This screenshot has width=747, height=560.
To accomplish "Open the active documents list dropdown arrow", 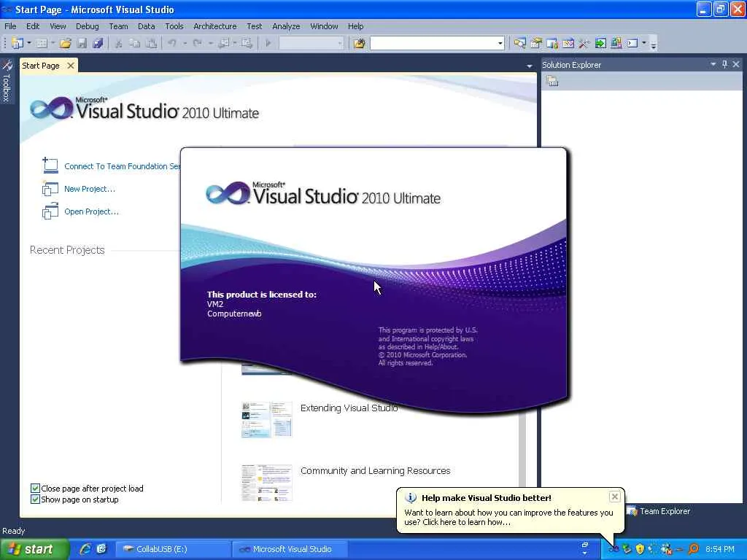I will click(x=530, y=66).
